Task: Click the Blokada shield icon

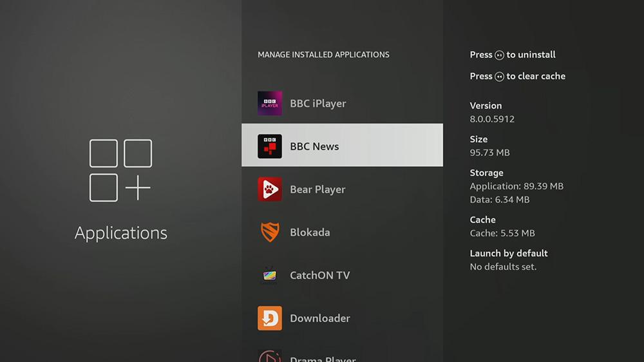Action: (270, 232)
